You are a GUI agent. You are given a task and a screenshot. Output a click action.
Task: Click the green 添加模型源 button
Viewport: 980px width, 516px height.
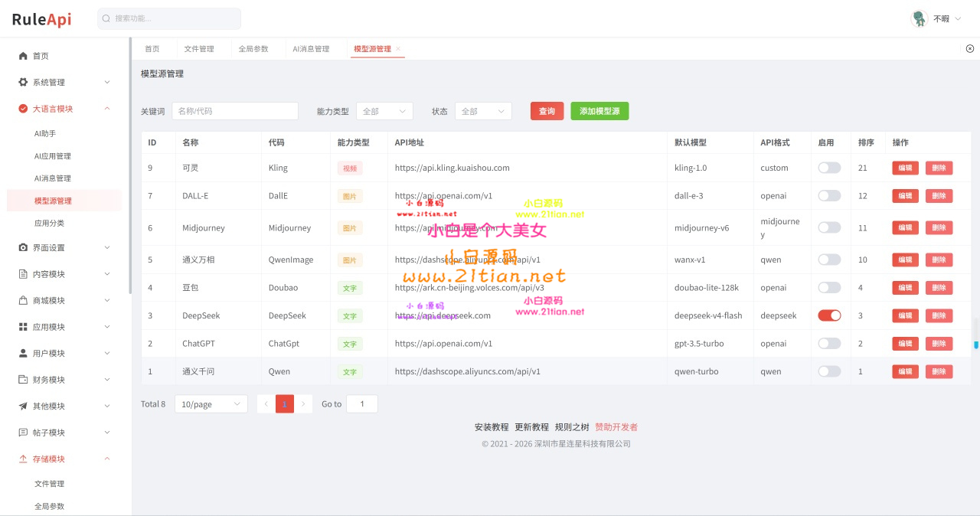pyautogui.click(x=599, y=111)
